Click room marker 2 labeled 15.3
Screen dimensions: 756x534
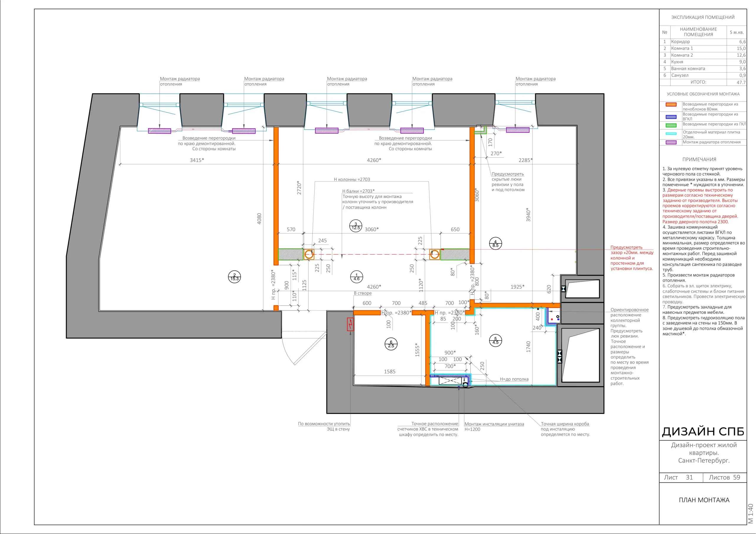point(234,277)
